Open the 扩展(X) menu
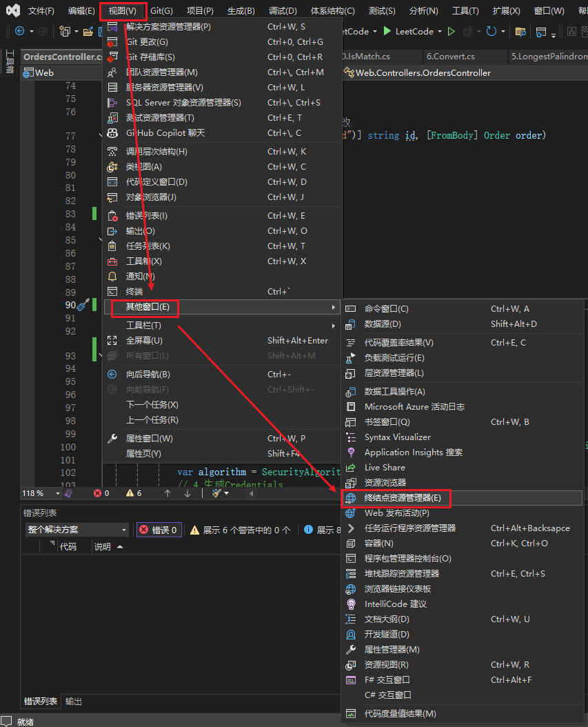This screenshot has width=588, height=727. pyautogui.click(x=506, y=10)
